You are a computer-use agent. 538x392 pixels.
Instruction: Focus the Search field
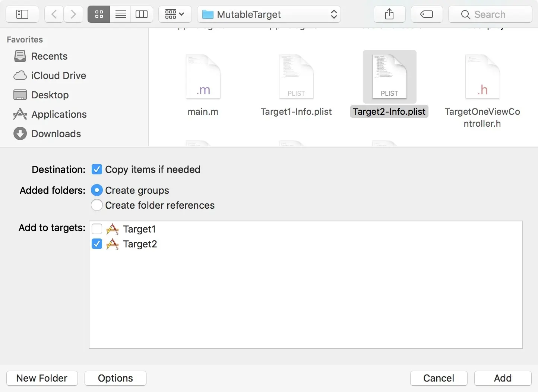pyautogui.click(x=490, y=15)
